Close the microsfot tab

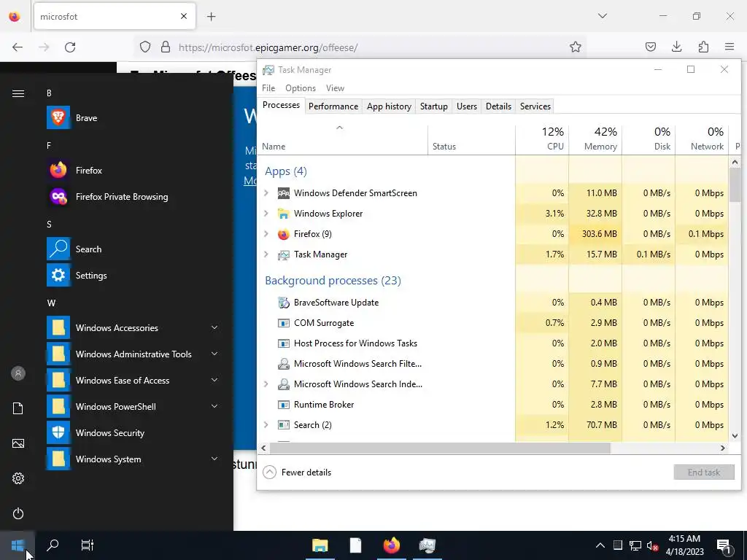[184, 16]
